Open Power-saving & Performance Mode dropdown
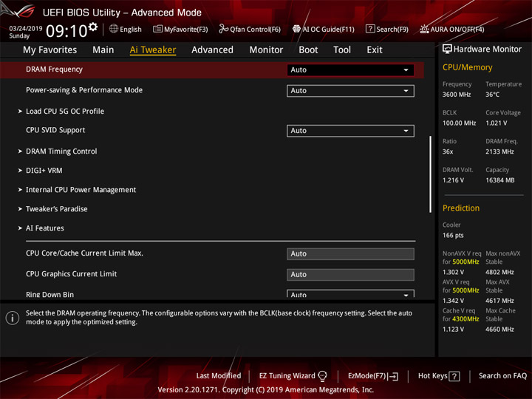Screen dimensions: 532x399 point(350,91)
